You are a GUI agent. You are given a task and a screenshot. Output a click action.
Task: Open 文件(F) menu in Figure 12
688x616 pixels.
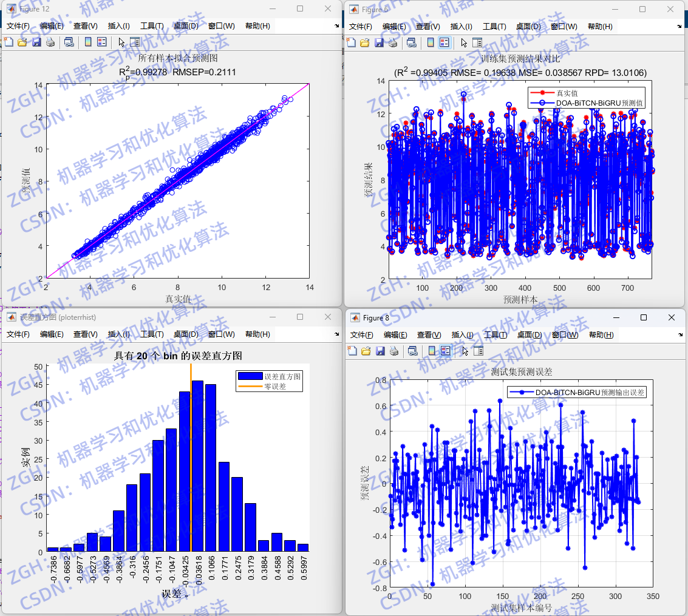[18, 26]
